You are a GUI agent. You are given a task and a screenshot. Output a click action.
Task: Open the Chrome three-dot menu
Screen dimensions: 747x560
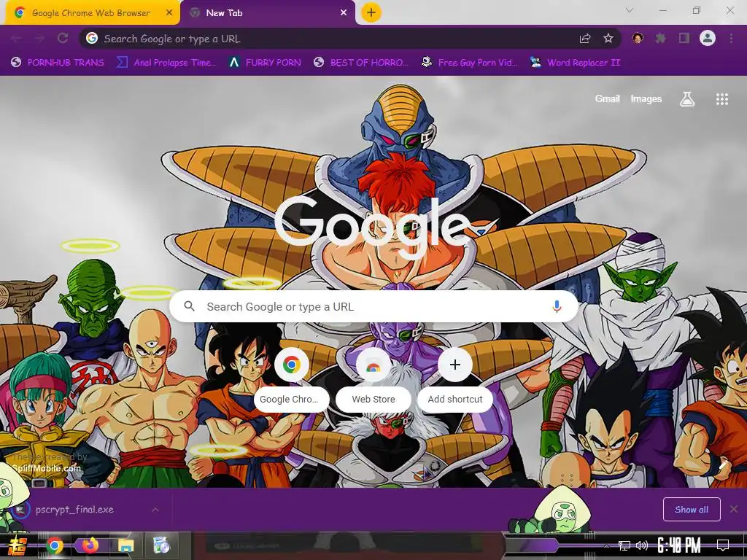pyautogui.click(x=731, y=38)
